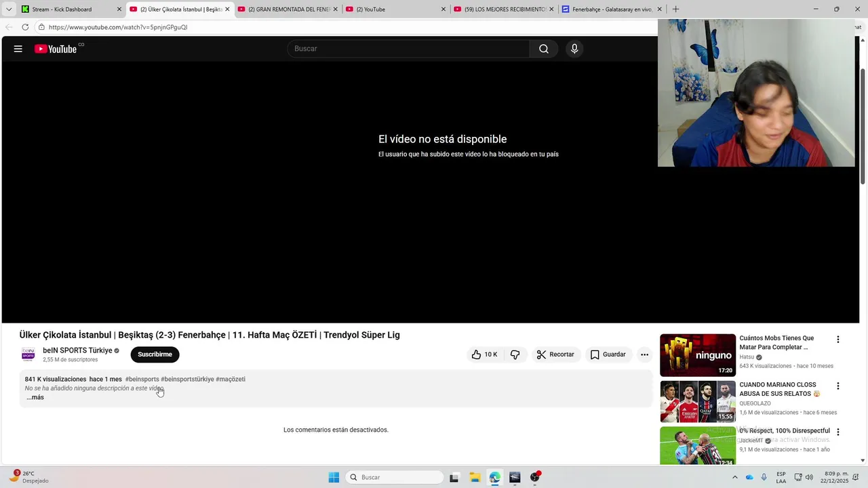
Task: Activate voice search microphone
Action: [x=574, y=49]
